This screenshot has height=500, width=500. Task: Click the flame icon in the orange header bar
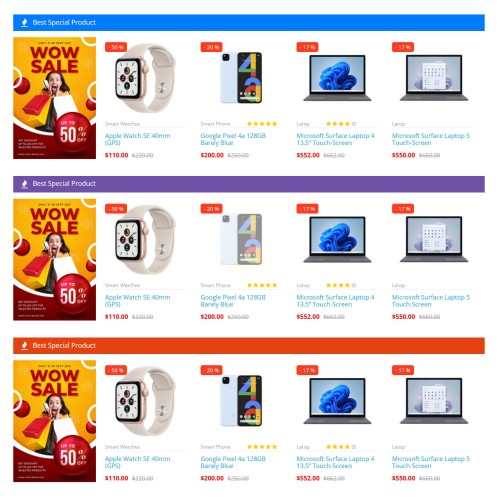pos(24,346)
